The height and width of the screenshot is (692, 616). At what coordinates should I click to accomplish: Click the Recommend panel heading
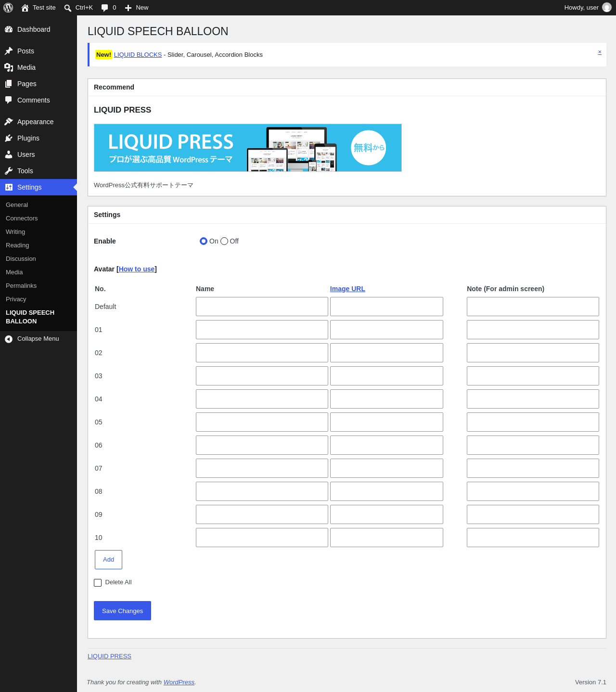pos(114,87)
